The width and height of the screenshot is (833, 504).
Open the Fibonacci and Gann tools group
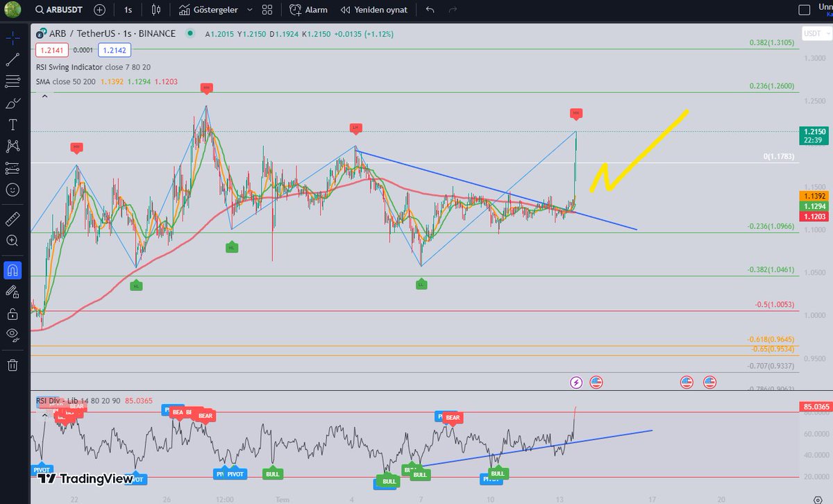click(12, 81)
